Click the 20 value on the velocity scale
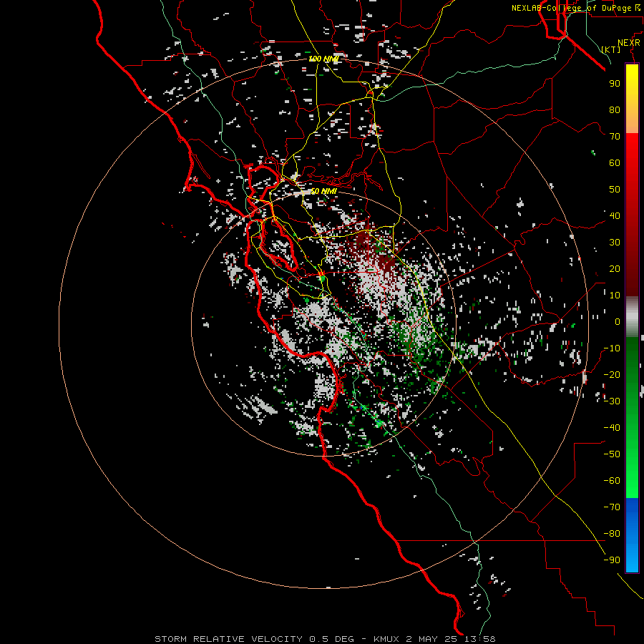Screen dimensions: 644x644 [615, 269]
